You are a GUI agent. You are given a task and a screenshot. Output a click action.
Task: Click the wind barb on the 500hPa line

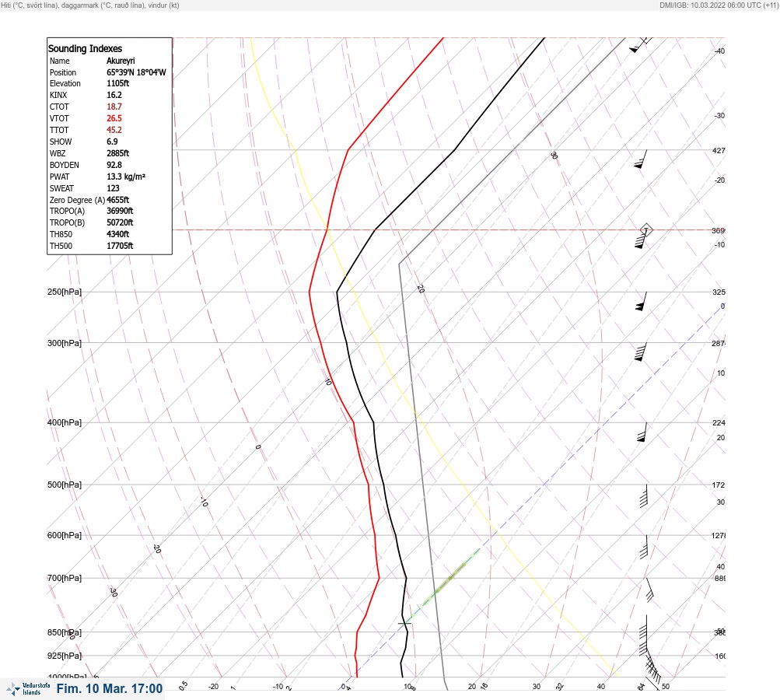click(x=644, y=495)
